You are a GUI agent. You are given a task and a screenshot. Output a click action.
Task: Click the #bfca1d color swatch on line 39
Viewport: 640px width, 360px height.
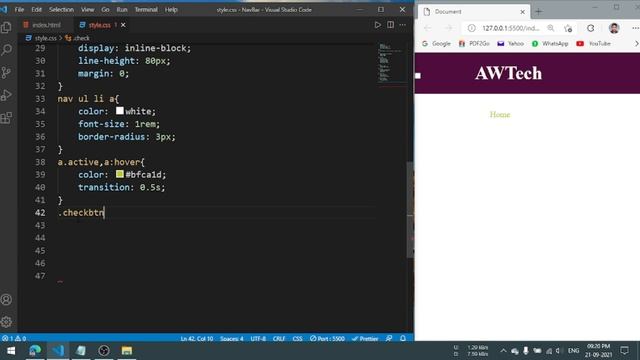click(120, 174)
